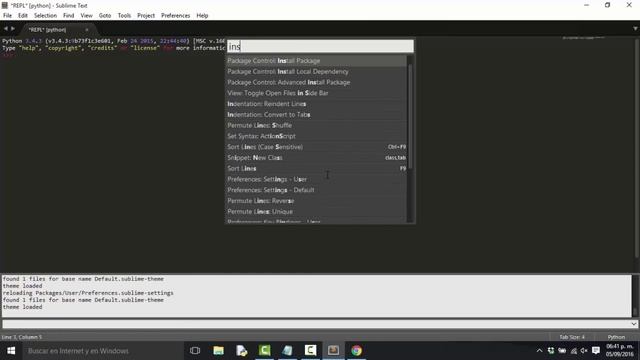This screenshot has height=360, width=640.
Task: Open the View menu
Action: (87, 16)
